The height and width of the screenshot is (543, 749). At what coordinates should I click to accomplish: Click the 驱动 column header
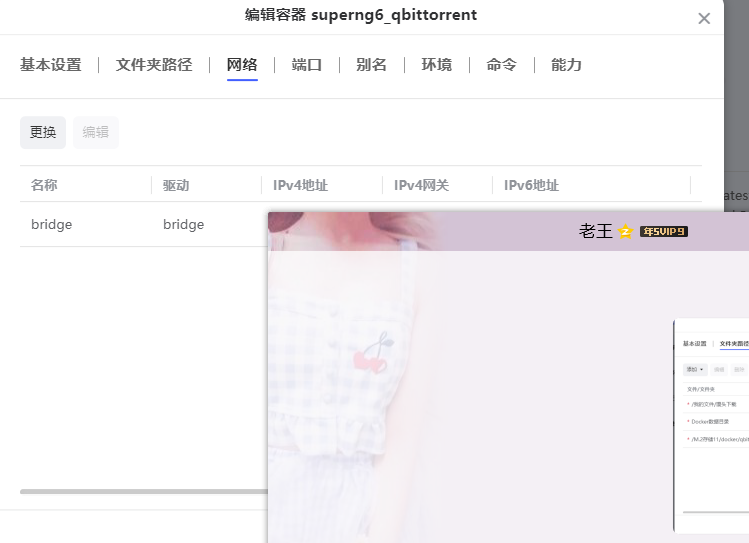coord(176,185)
